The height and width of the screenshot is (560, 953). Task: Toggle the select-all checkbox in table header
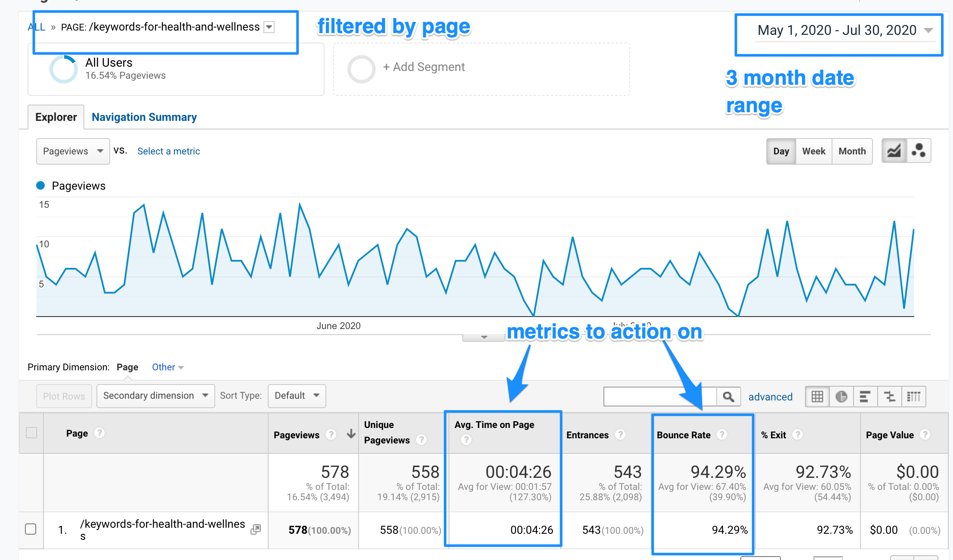[x=31, y=433]
